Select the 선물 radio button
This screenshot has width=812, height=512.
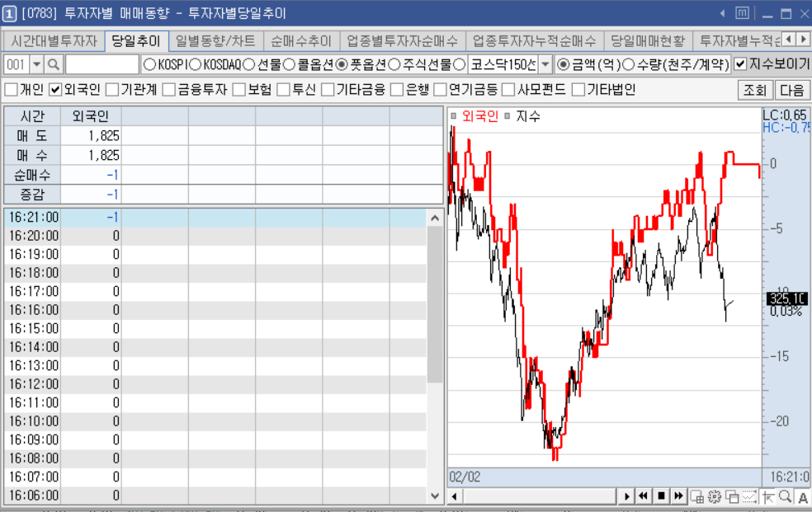249,64
